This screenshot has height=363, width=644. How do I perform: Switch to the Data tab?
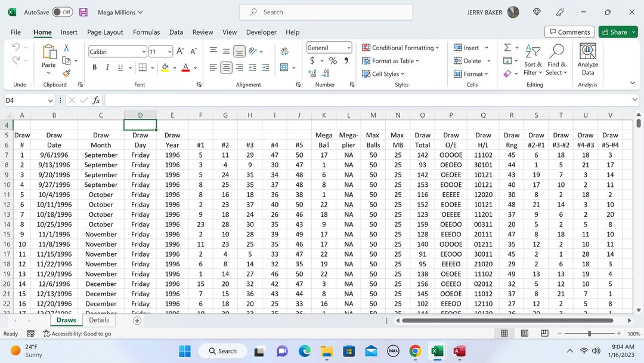176,32
